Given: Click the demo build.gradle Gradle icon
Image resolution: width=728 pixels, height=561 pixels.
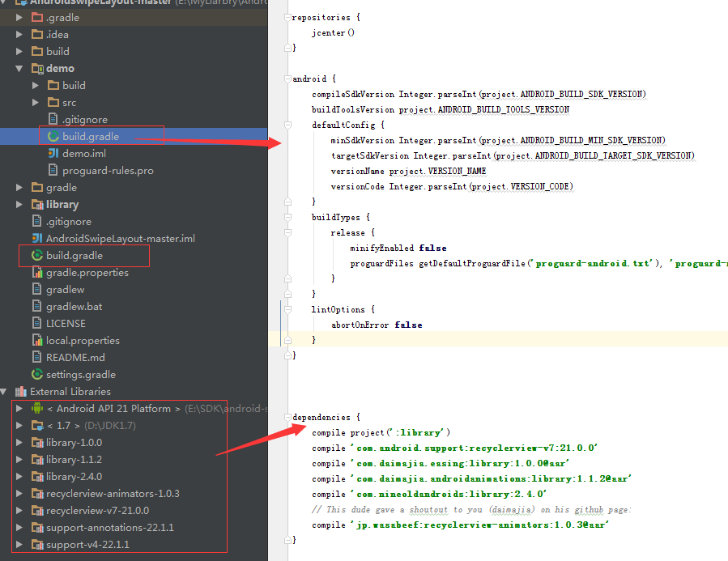Looking at the screenshot, I should [53, 137].
